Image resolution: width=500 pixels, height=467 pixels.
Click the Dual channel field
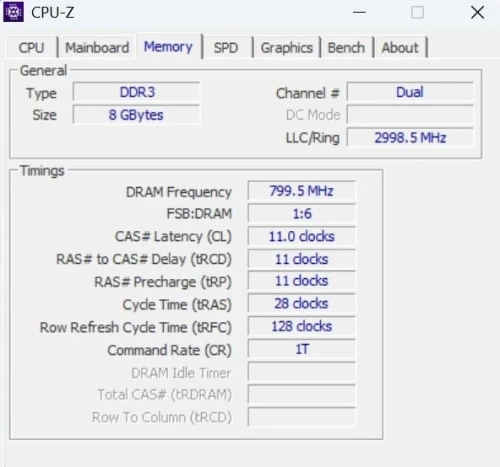point(410,92)
